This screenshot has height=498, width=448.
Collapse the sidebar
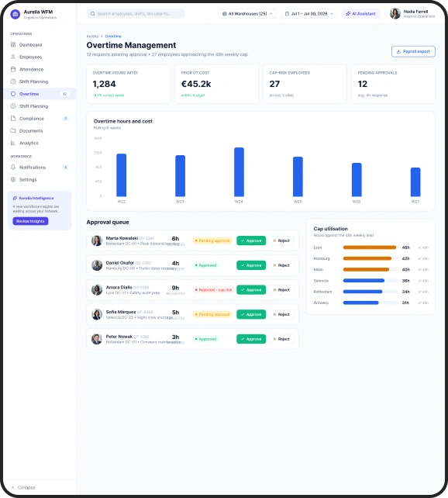tap(24, 487)
